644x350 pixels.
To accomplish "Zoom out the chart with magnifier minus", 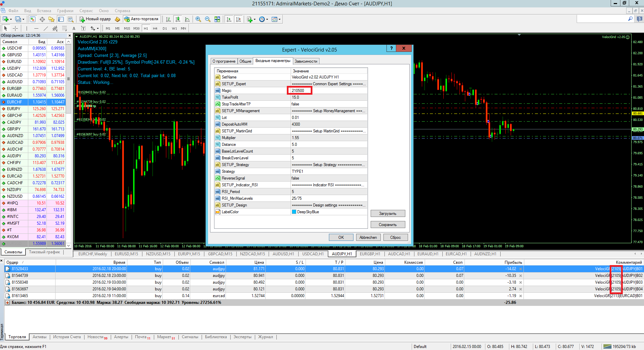I will 208,19.
